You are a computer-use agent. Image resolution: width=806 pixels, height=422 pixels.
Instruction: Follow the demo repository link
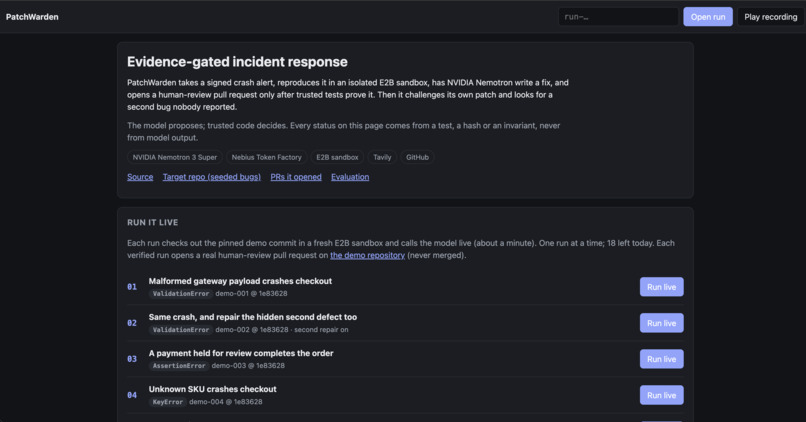click(368, 255)
